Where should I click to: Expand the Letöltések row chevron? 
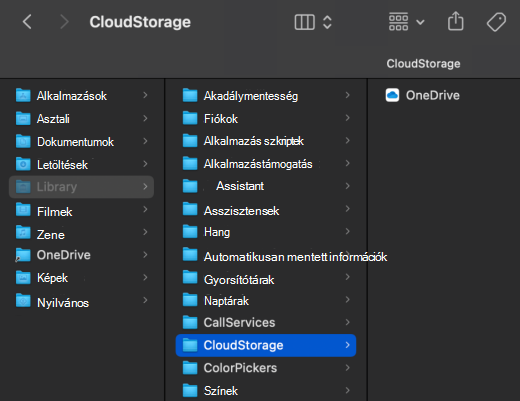coord(145,164)
